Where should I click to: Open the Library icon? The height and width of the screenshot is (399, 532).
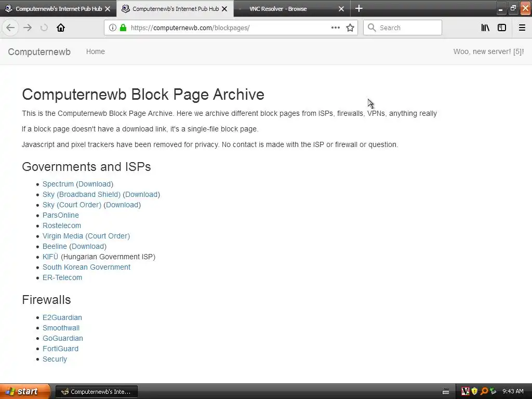pyautogui.click(x=485, y=28)
